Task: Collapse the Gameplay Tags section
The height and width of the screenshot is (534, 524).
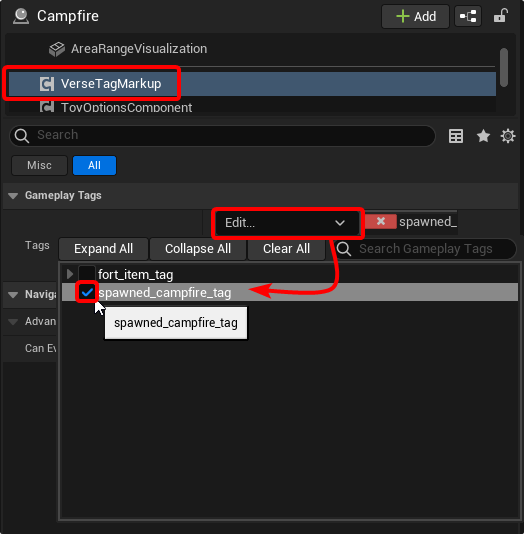Action: point(13,196)
